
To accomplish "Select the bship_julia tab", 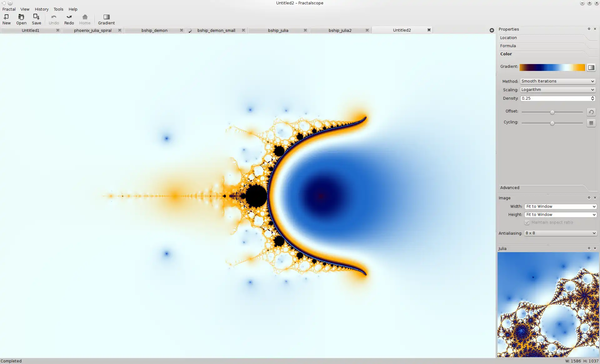I will pyautogui.click(x=278, y=30).
